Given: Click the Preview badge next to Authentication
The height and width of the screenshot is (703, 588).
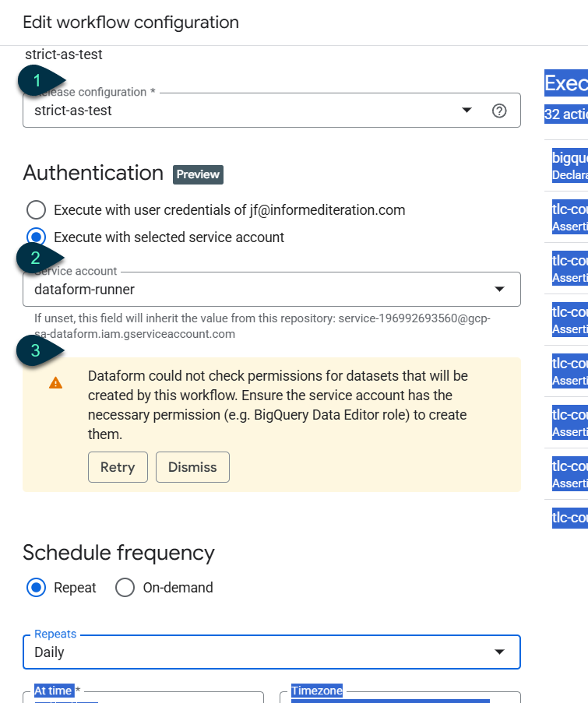Looking at the screenshot, I should coord(198,174).
